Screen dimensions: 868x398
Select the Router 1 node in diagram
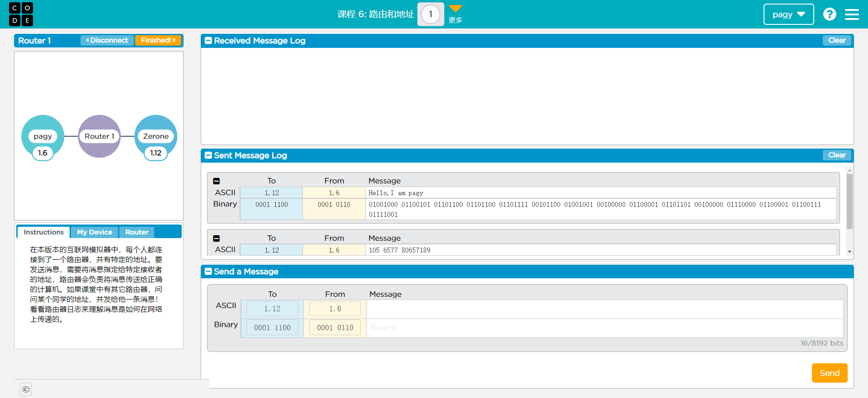coord(99,136)
